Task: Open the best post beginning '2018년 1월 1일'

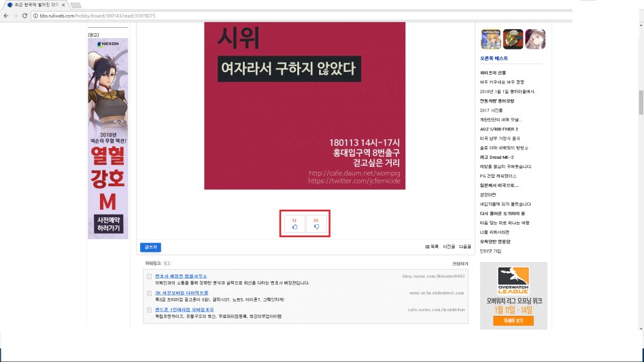Action: tap(507, 92)
